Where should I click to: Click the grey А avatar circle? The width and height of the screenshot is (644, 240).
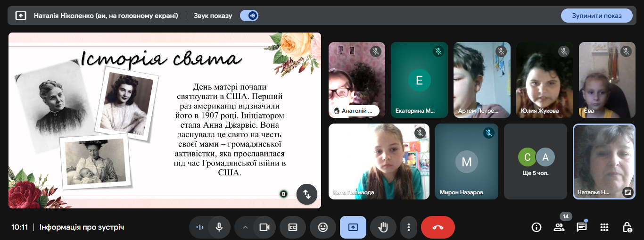coord(545,157)
